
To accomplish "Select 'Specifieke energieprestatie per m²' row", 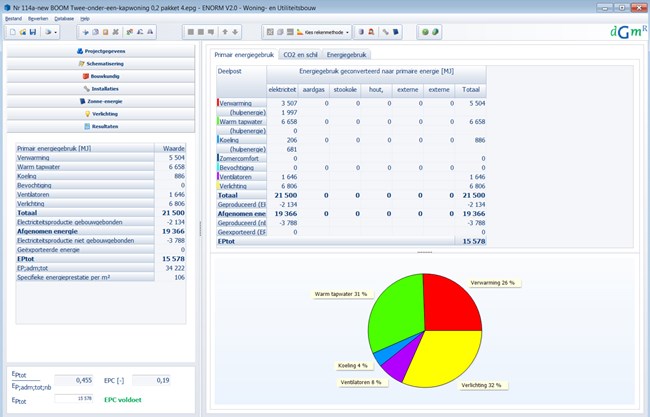I will coord(100,277).
